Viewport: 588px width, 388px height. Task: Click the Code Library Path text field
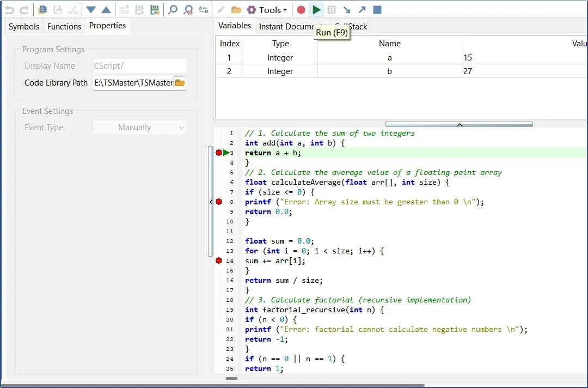(133, 83)
